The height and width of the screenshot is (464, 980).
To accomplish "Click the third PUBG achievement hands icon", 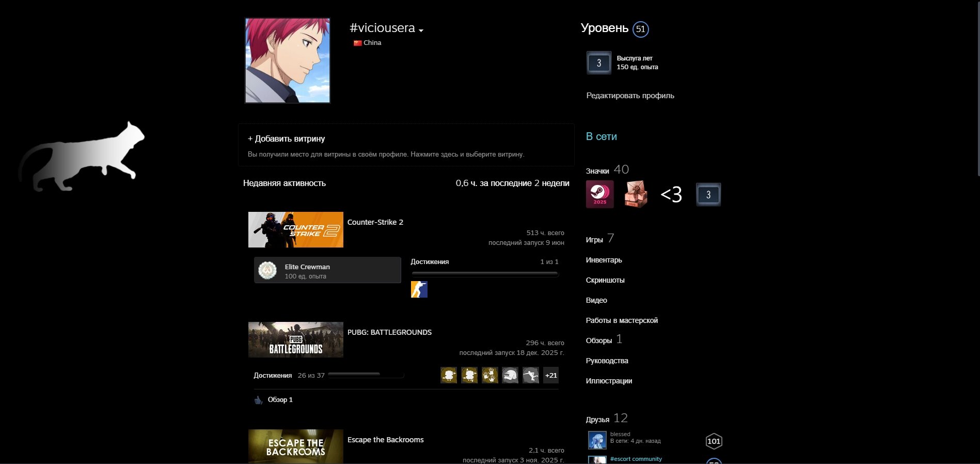I will pyautogui.click(x=490, y=375).
